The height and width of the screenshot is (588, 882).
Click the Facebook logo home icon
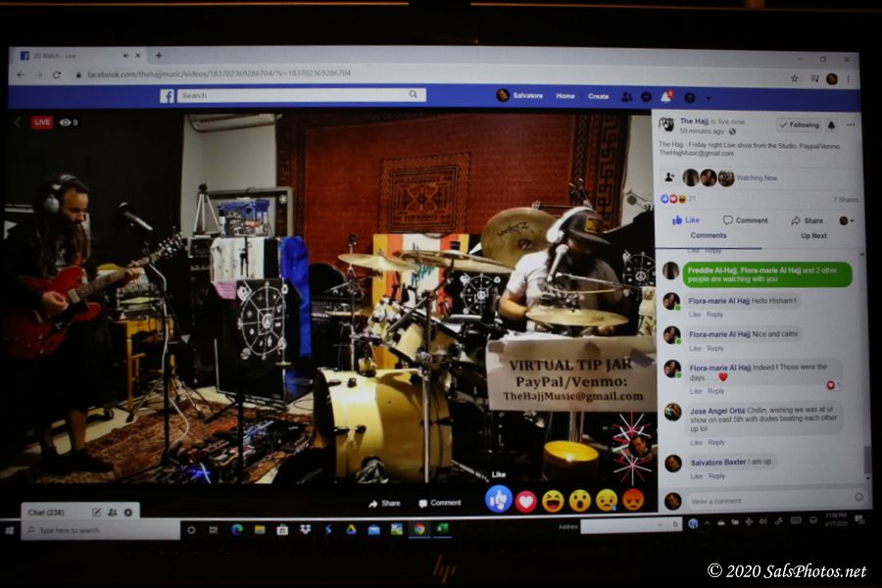click(x=168, y=96)
